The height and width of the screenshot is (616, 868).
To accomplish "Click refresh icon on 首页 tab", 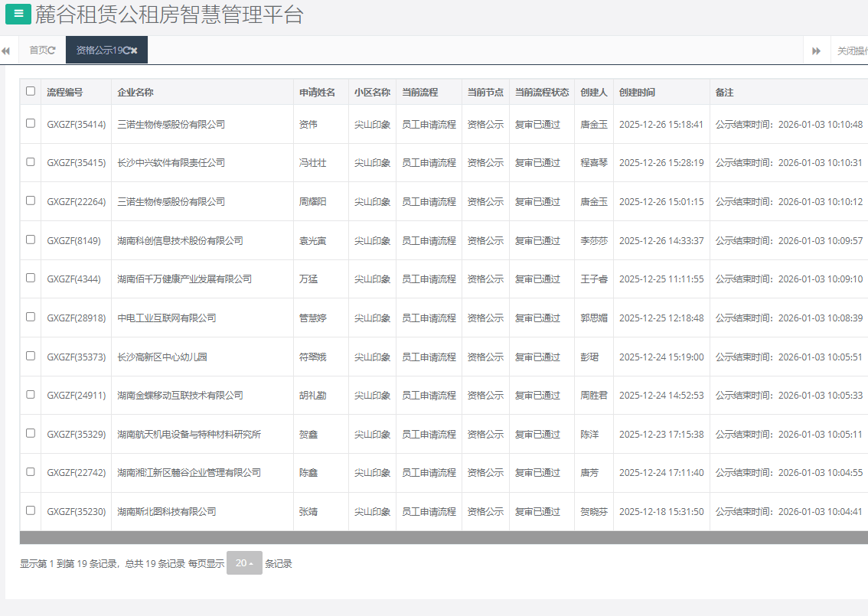I will pyautogui.click(x=52, y=51).
